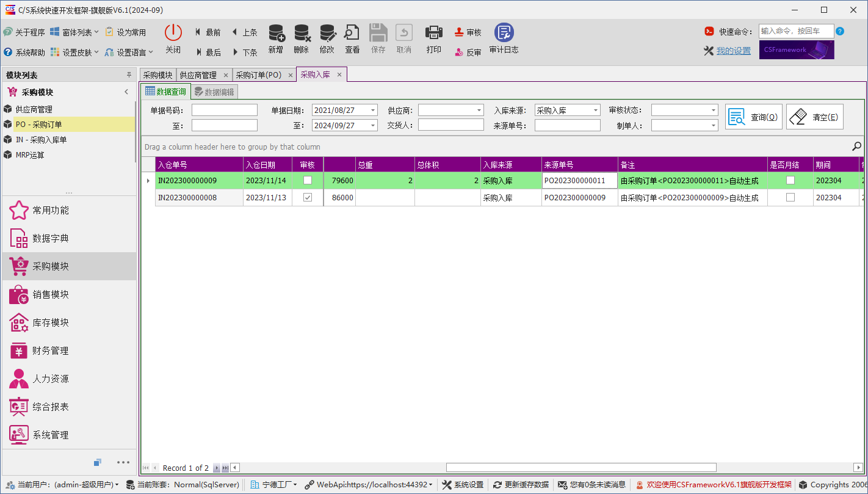Click the 查看 view document icon

point(352,33)
